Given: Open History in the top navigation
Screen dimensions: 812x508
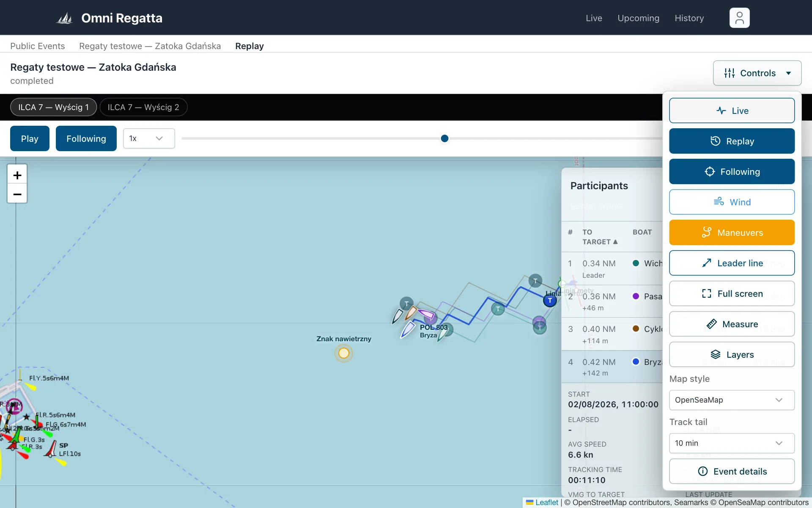Looking at the screenshot, I should [x=689, y=18].
